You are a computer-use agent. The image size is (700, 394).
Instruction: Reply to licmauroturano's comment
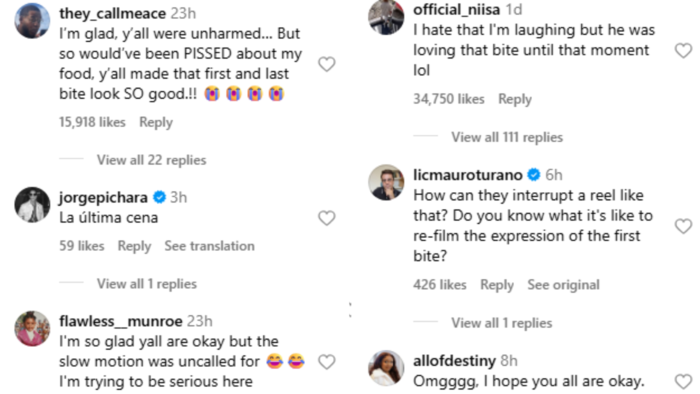(x=497, y=285)
